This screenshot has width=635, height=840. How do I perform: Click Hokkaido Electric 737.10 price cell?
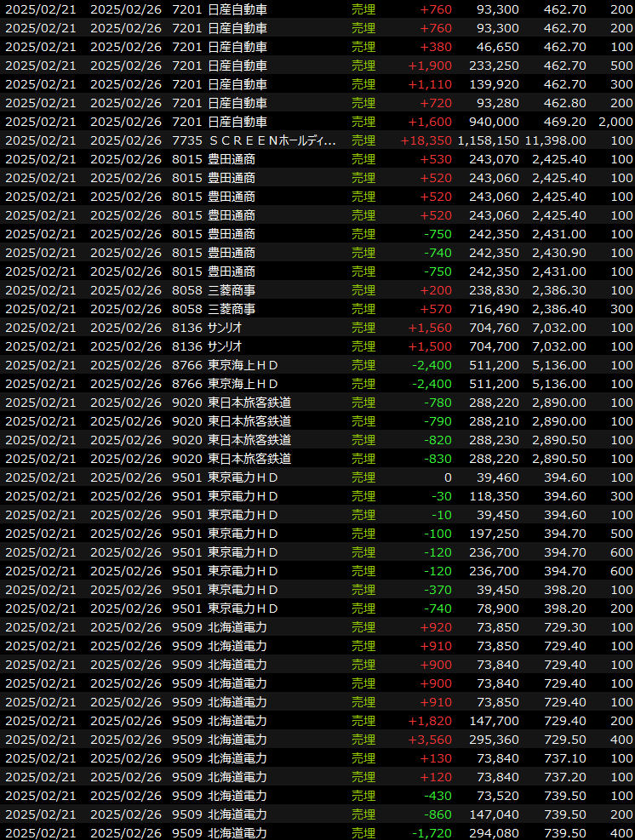565,758
